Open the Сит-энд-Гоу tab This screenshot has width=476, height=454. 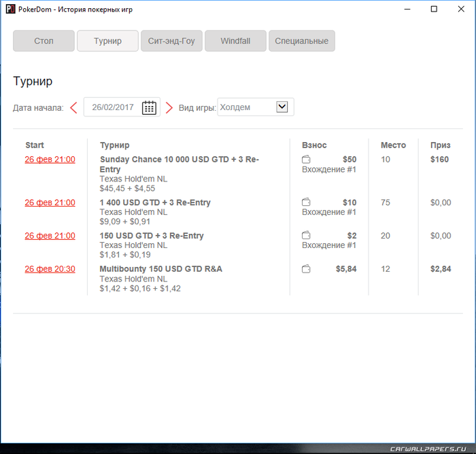pyautogui.click(x=171, y=41)
